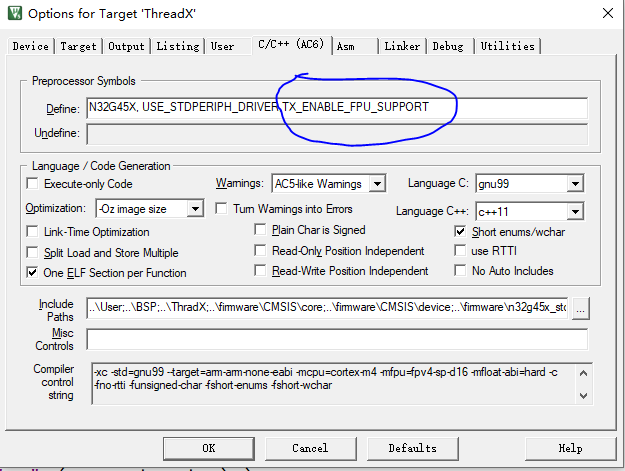This screenshot has height=471, width=625.
Task: Select the C/C++ (AC6) tab
Action: pos(291,44)
